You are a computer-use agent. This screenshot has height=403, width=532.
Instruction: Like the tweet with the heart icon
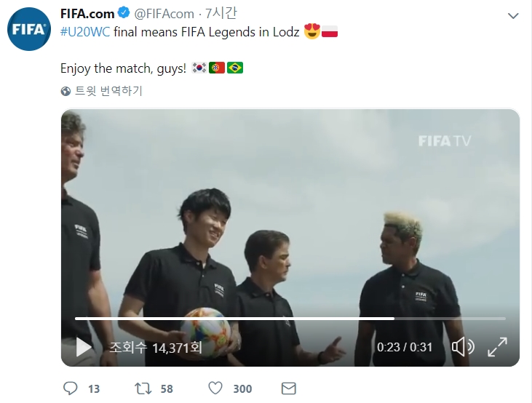point(215,388)
